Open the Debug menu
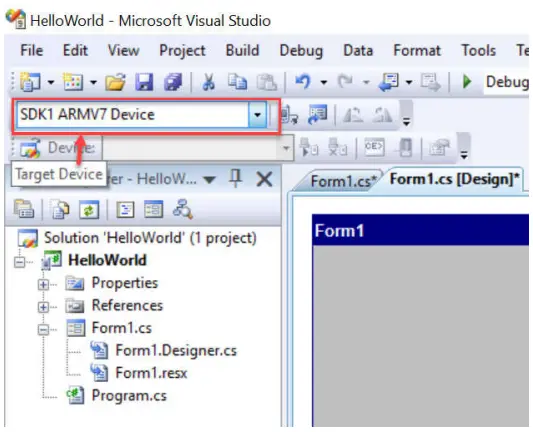This screenshot has height=432, width=533. click(x=301, y=50)
